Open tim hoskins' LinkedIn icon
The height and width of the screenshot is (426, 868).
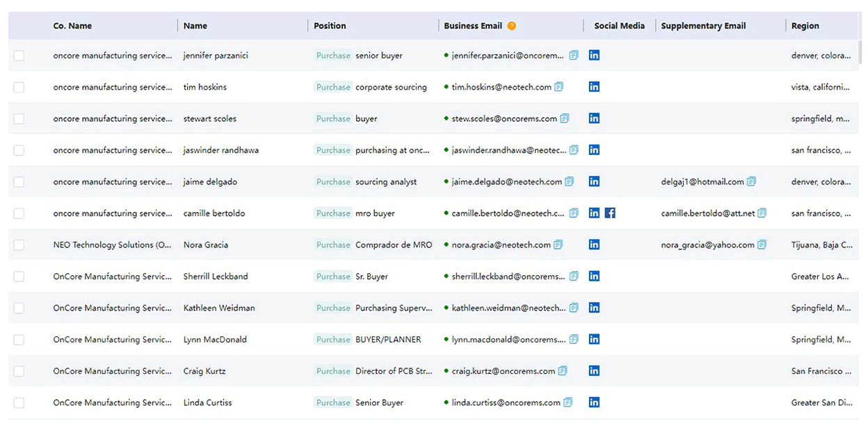point(594,87)
